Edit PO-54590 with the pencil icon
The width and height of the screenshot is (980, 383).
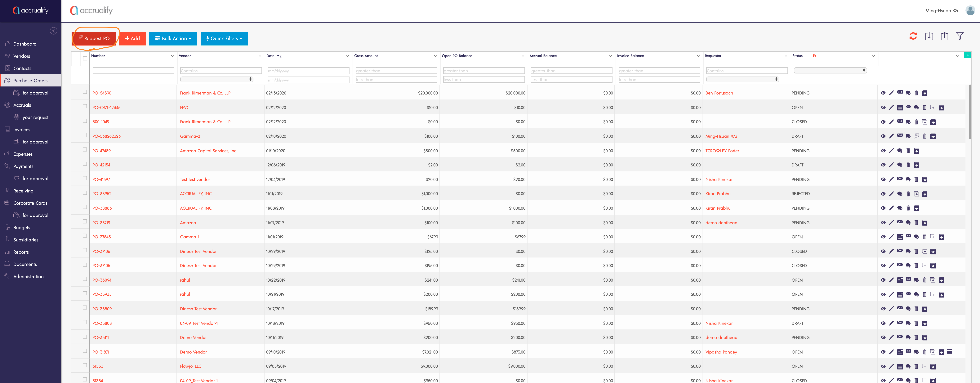pos(891,93)
